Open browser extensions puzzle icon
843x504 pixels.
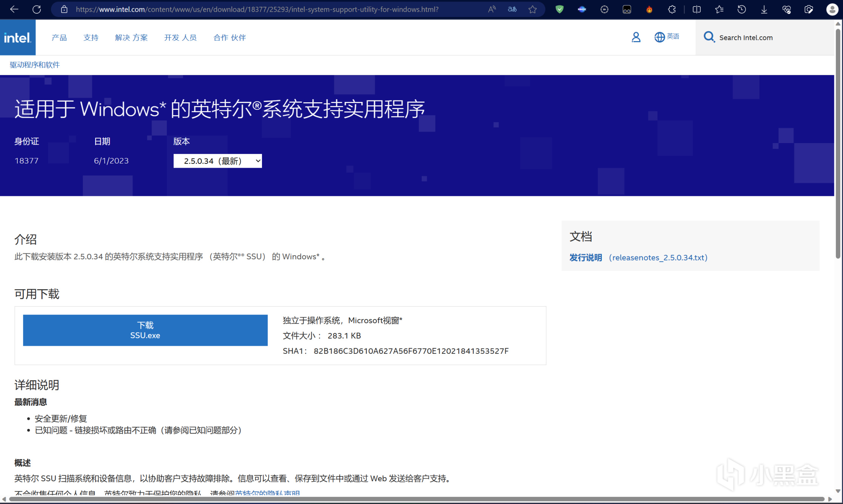(x=672, y=9)
